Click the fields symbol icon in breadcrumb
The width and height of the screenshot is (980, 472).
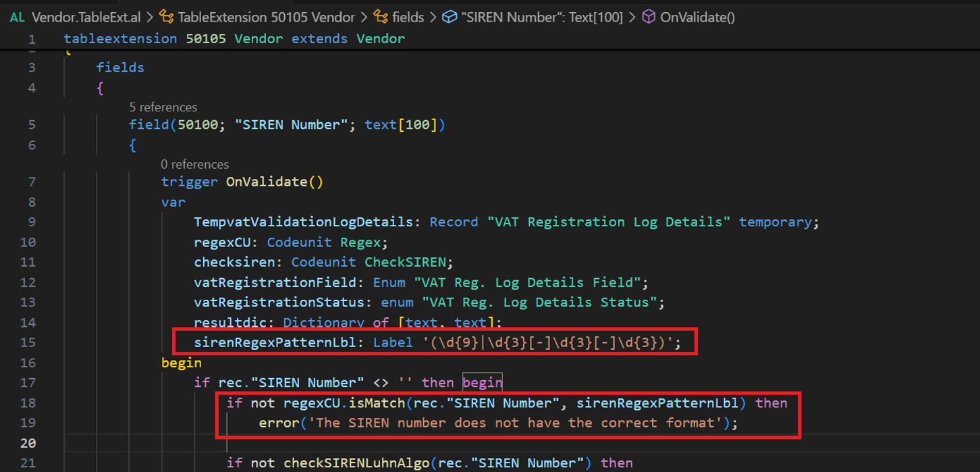pos(381,18)
